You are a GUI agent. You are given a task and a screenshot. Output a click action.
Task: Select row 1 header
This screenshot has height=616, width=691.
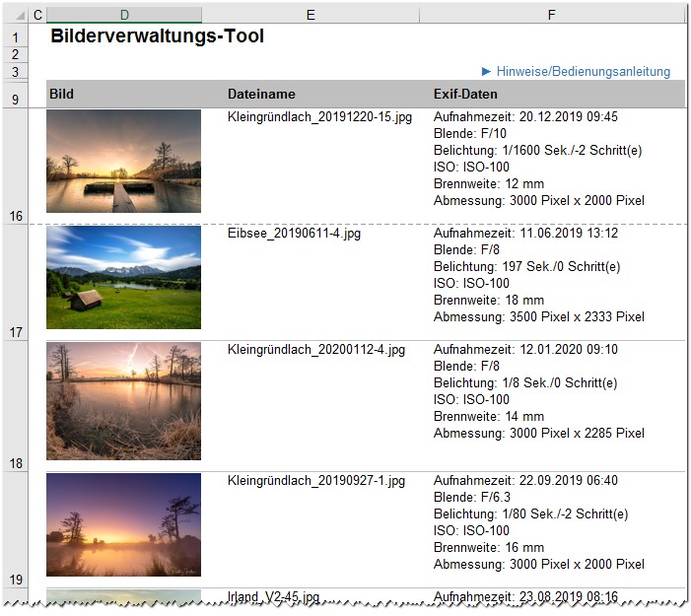coord(16,37)
